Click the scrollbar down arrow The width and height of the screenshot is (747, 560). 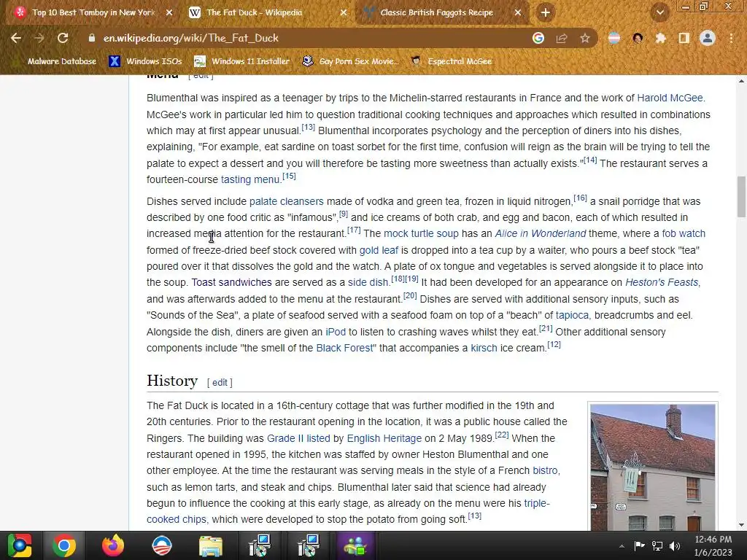pos(741,525)
